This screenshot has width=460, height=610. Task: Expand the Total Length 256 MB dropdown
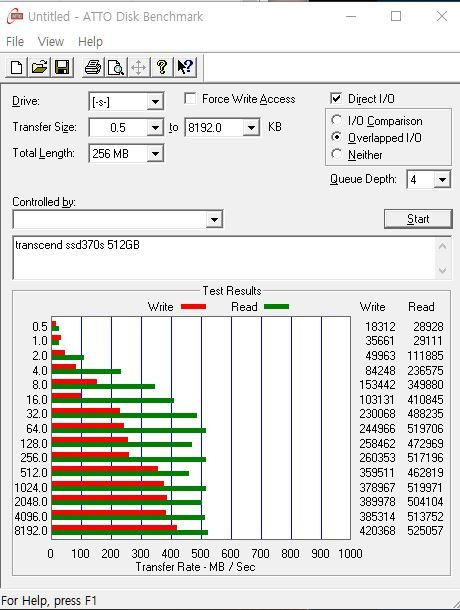[x=155, y=154]
